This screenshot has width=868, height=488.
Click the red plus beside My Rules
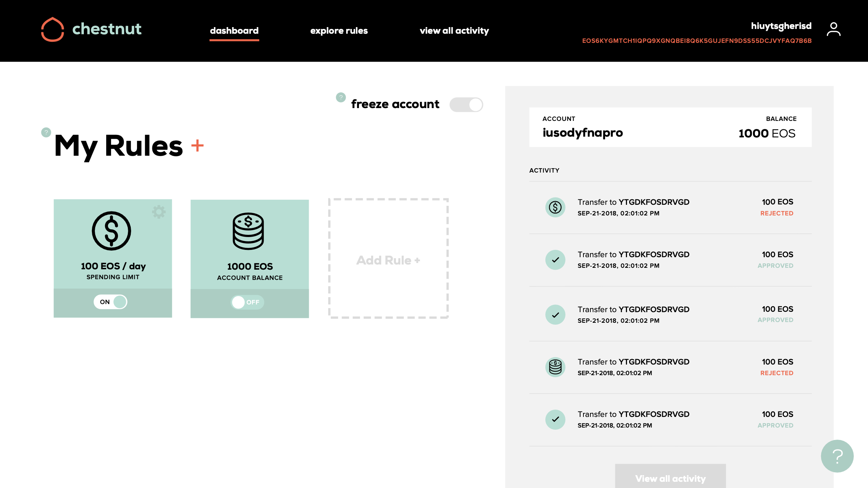click(x=197, y=145)
